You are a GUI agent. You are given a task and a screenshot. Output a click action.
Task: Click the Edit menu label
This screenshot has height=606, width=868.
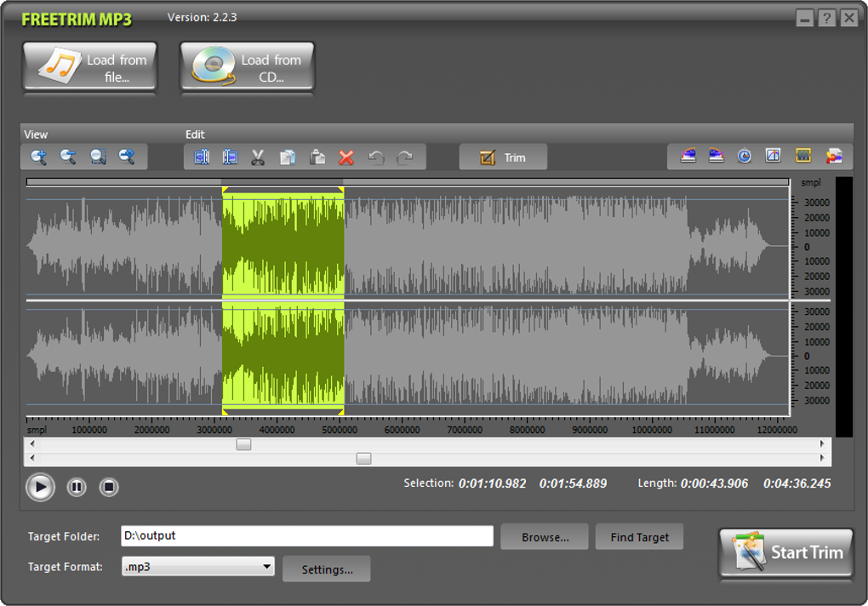(194, 134)
